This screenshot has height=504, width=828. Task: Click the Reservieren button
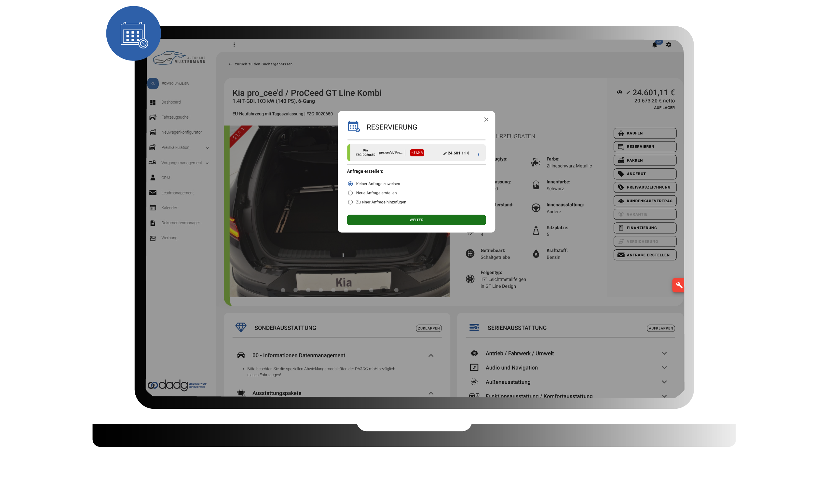645,147
